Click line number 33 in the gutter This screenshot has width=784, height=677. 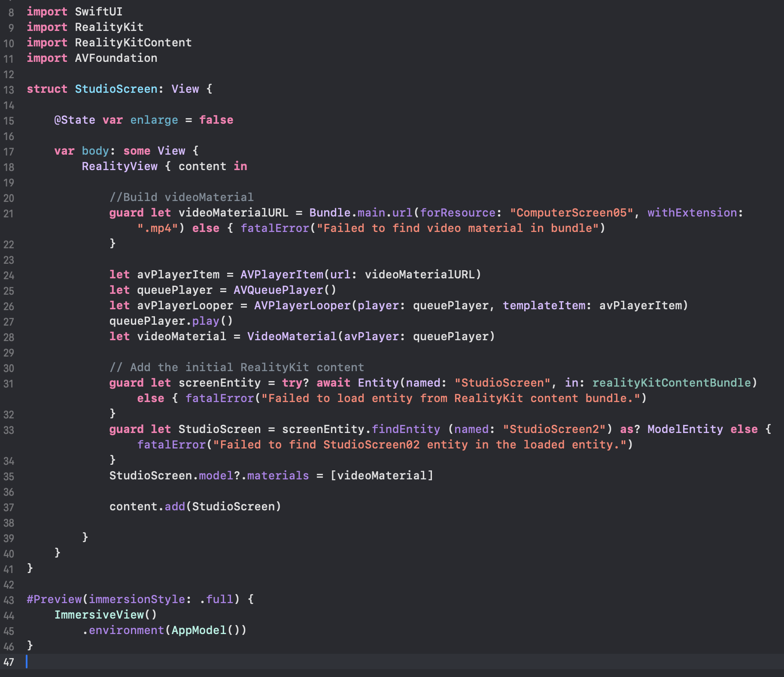point(9,430)
